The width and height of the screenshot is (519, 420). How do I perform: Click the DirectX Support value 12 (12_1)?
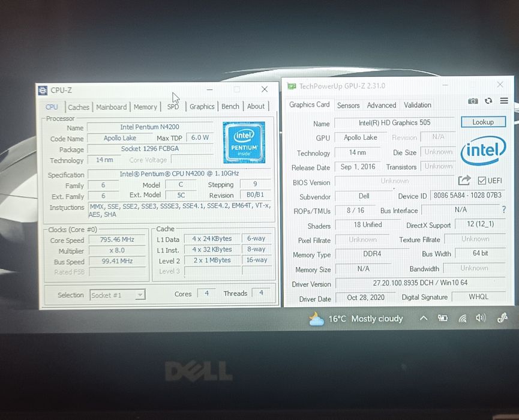click(480, 224)
